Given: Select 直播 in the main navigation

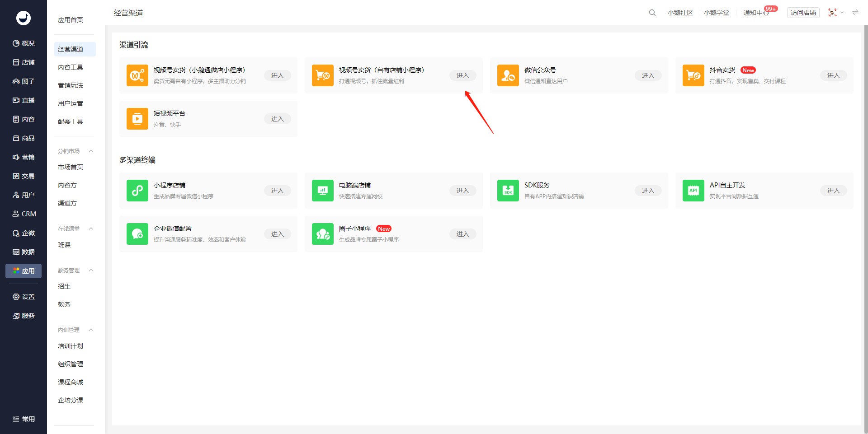Looking at the screenshot, I should [x=24, y=100].
